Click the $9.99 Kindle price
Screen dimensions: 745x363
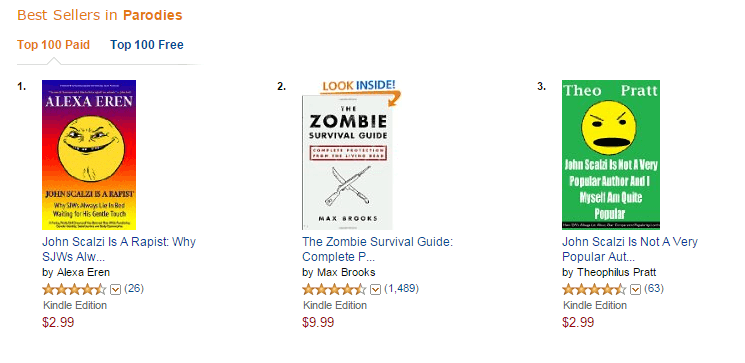click(318, 322)
